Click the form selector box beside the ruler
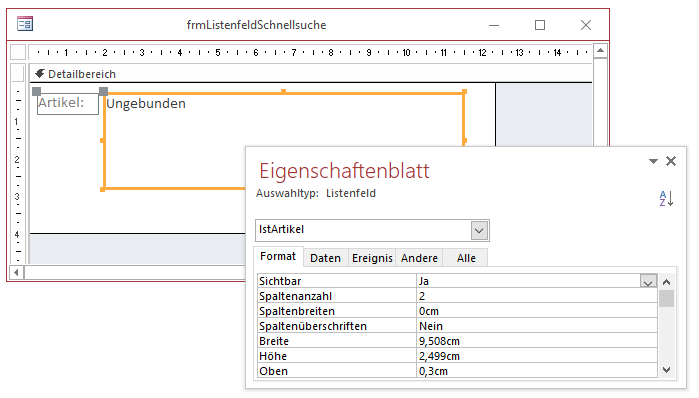This screenshot has height=398, width=699. (18, 52)
